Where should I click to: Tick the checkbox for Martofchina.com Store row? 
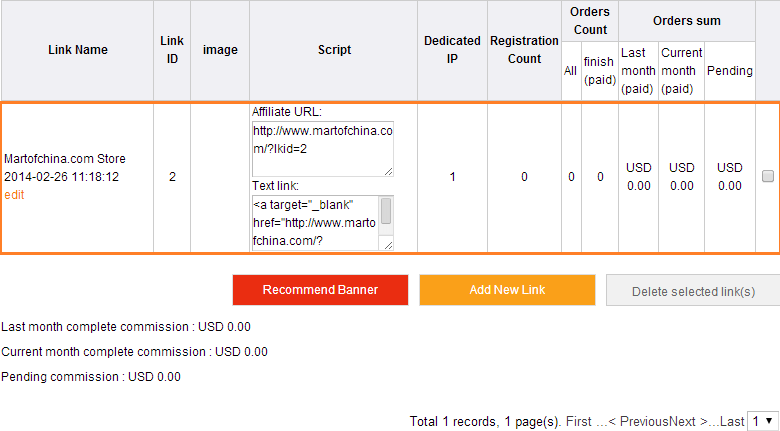(x=768, y=177)
